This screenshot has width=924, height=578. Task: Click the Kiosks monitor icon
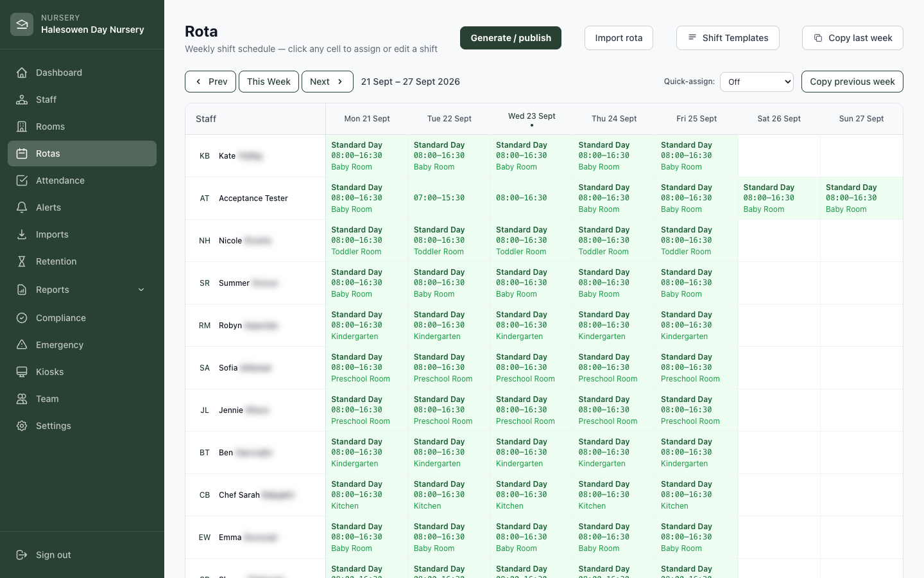(x=22, y=372)
